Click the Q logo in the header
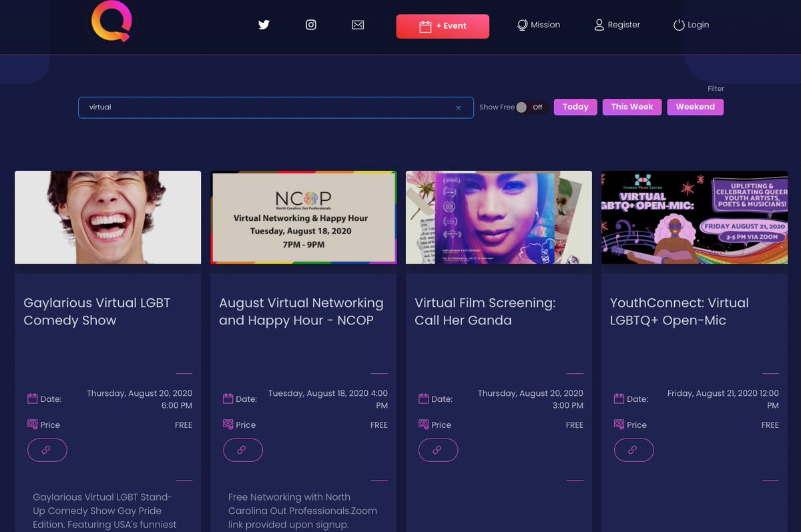Image resolution: width=801 pixels, height=532 pixels. pyautogui.click(x=111, y=21)
